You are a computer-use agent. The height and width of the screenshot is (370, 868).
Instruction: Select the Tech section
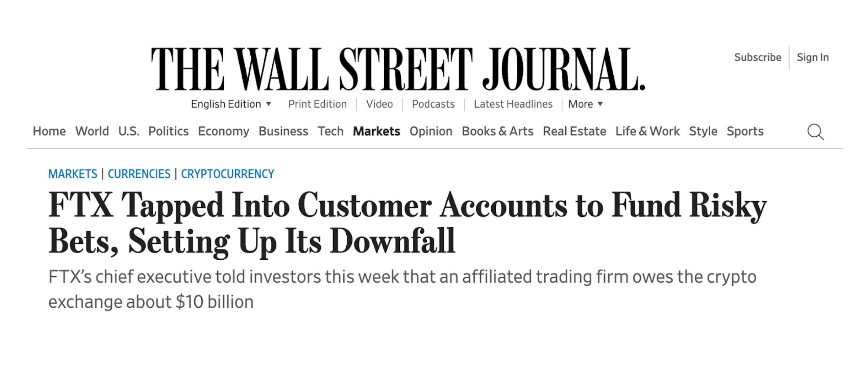point(330,131)
